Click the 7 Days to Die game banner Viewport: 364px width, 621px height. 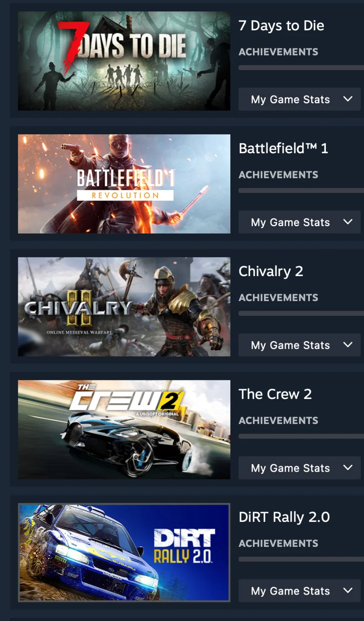pyautogui.click(x=124, y=61)
